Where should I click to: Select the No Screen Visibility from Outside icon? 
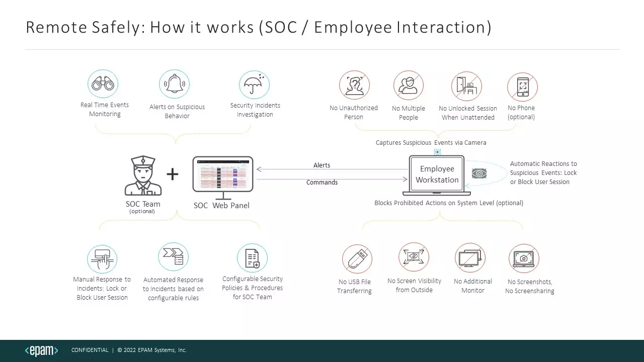(414, 257)
